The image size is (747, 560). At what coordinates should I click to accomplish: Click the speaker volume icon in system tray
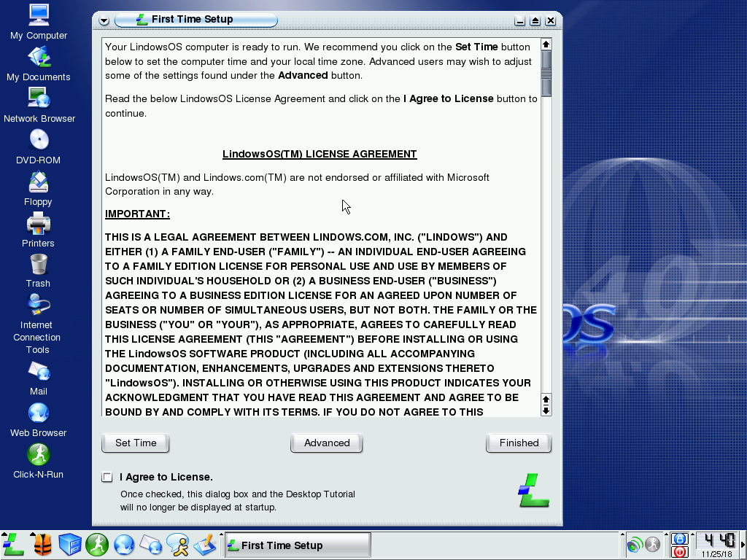[635, 544]
